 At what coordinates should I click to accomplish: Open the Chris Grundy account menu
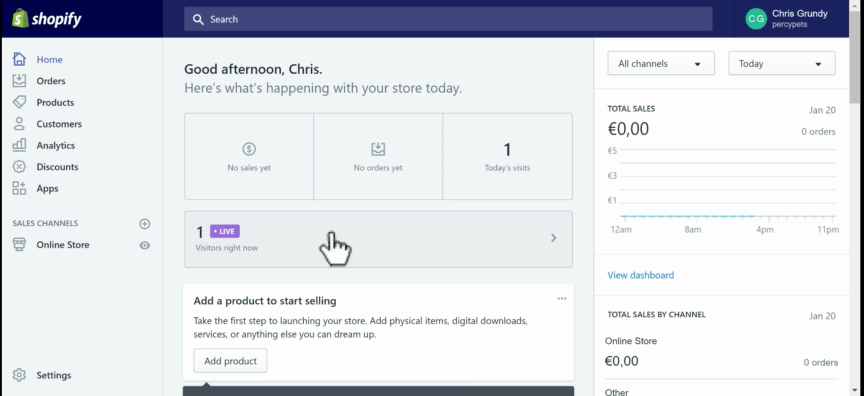click(x=787, y=19)
